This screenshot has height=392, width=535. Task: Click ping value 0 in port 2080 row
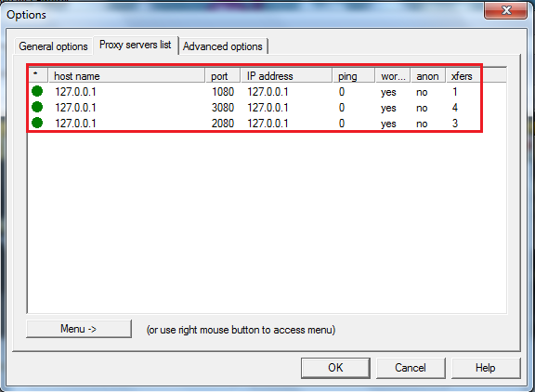[342, 124]
